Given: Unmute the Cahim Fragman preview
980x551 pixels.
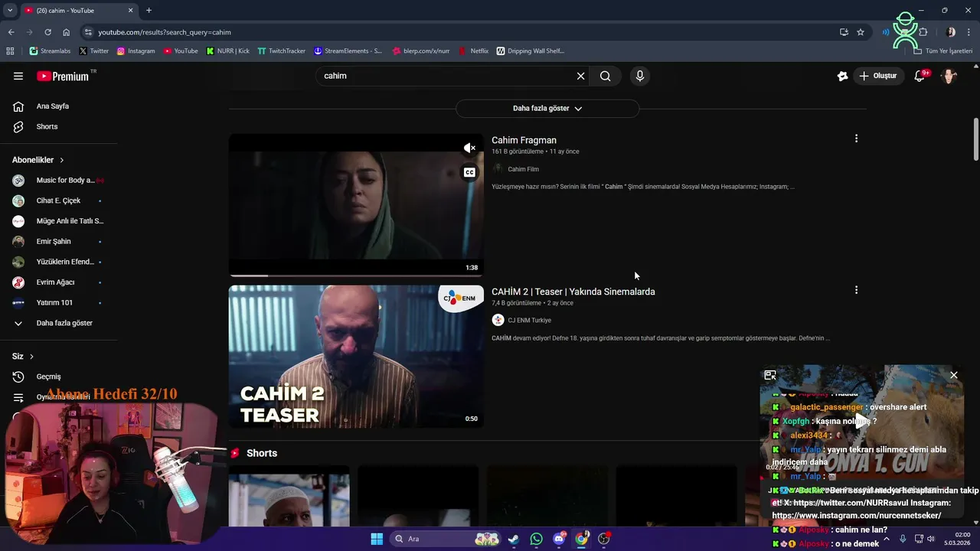Looking at the screenshot, I should (x=469, y=148).
